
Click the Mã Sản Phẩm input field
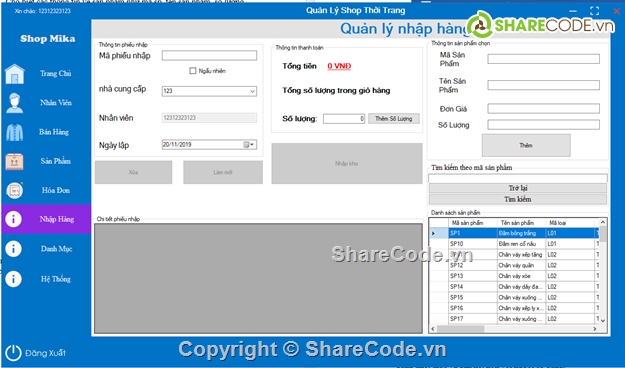pyautogui.click(x=543, y=59)
